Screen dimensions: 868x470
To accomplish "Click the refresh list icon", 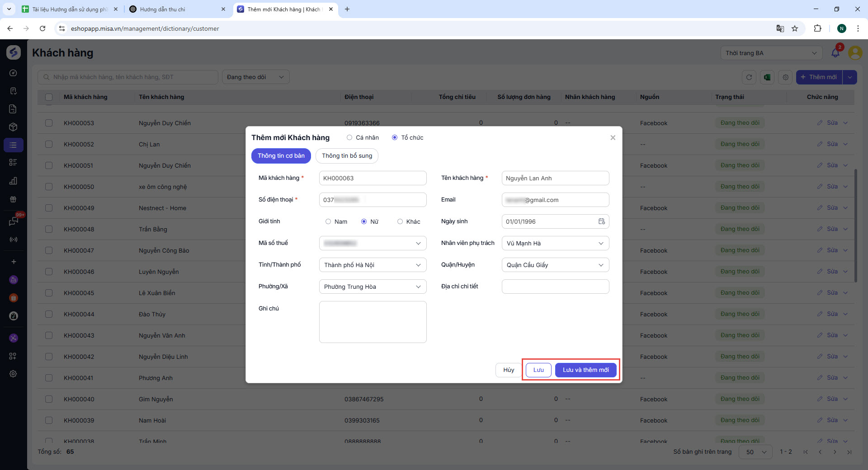I will [x=749, y=77].
